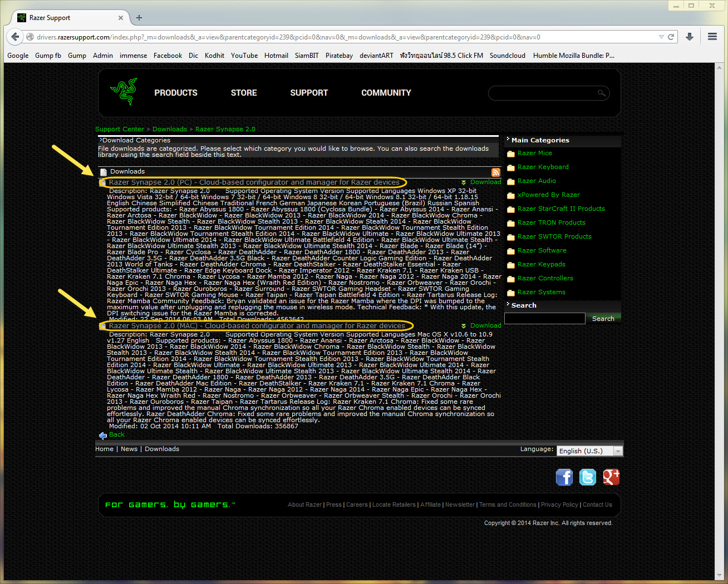Open the Careers footer link
Viewport: 728px width, 584px height.
pos(357,505)
